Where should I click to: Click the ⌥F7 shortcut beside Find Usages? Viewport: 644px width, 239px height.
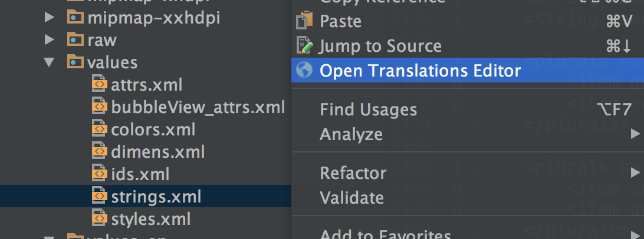613,109
